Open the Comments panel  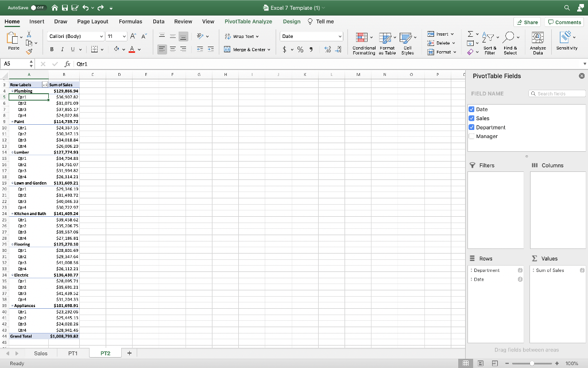[x=564, y=21]
